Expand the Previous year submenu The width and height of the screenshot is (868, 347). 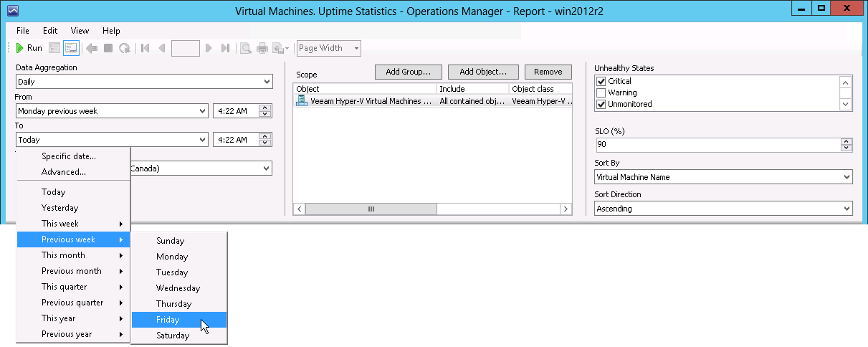pyautogui.click(x=73, y=334)
